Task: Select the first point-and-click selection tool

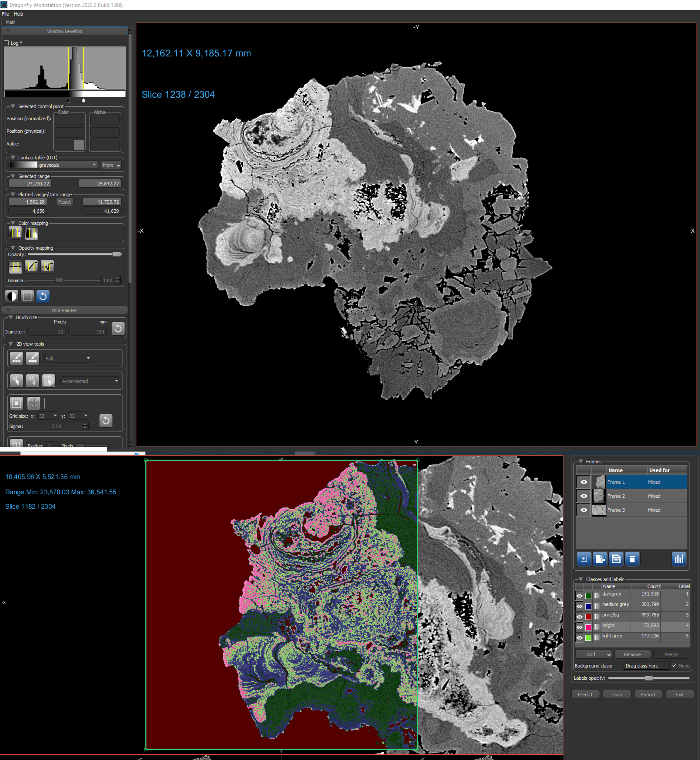Action: pos(17,381)
